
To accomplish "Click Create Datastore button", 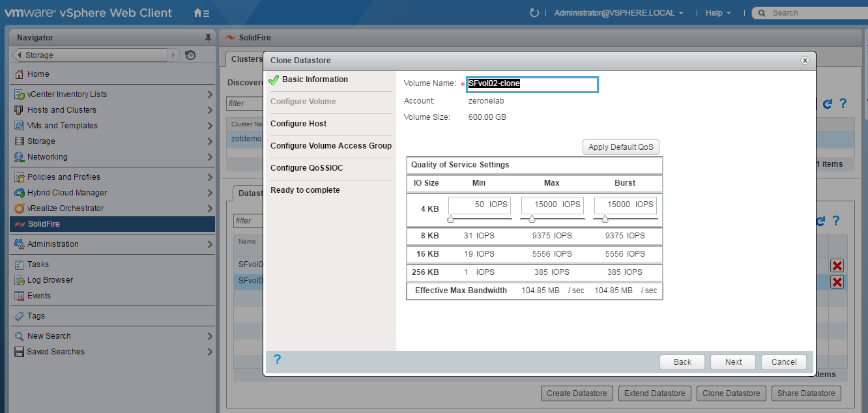I will 577,393.
